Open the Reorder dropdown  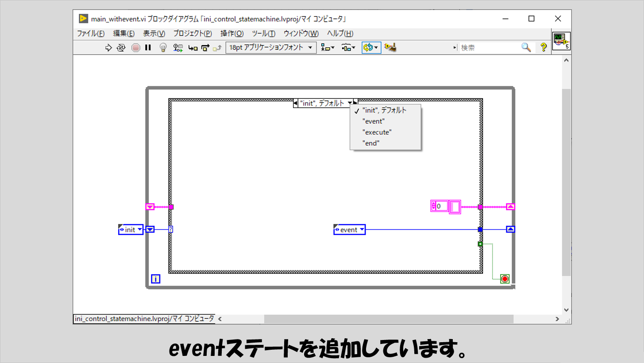coord(371,48)
